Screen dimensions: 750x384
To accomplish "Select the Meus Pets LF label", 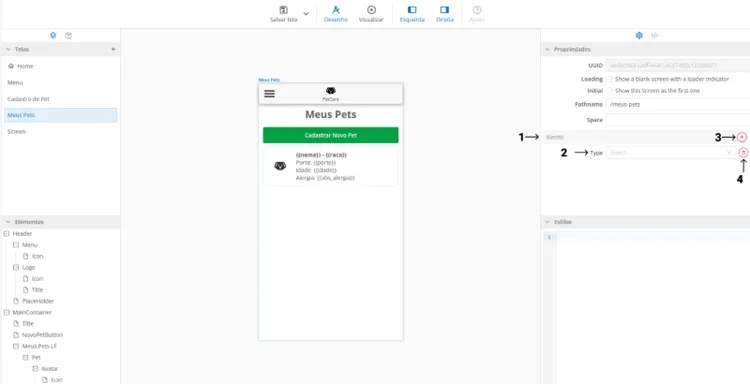I will 39,346.
